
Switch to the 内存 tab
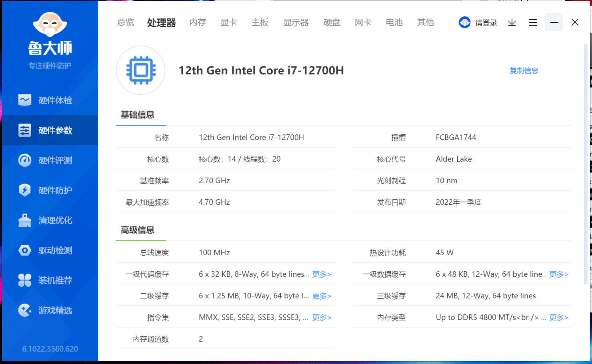[198, 22]
